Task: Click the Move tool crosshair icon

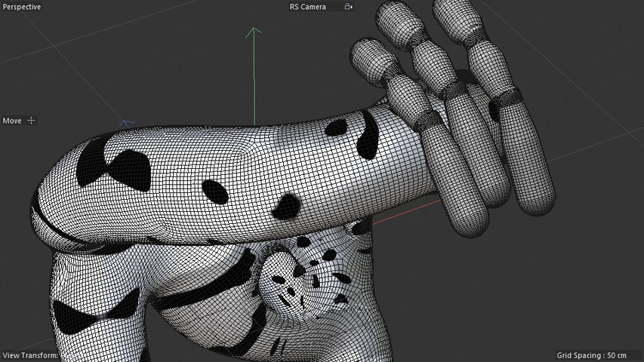Action: click(x=31, y=120)
